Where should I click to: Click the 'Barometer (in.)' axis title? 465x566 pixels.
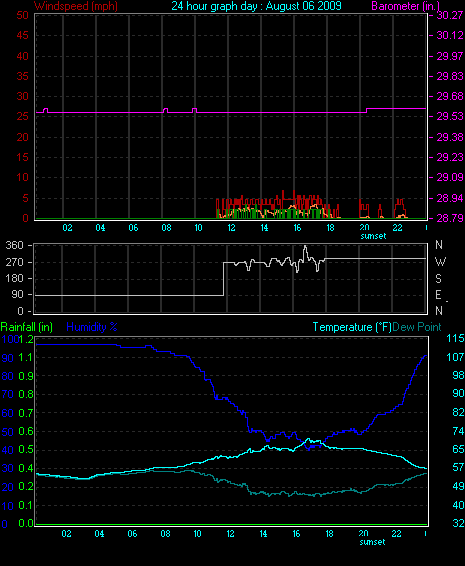tap(405, 6)
